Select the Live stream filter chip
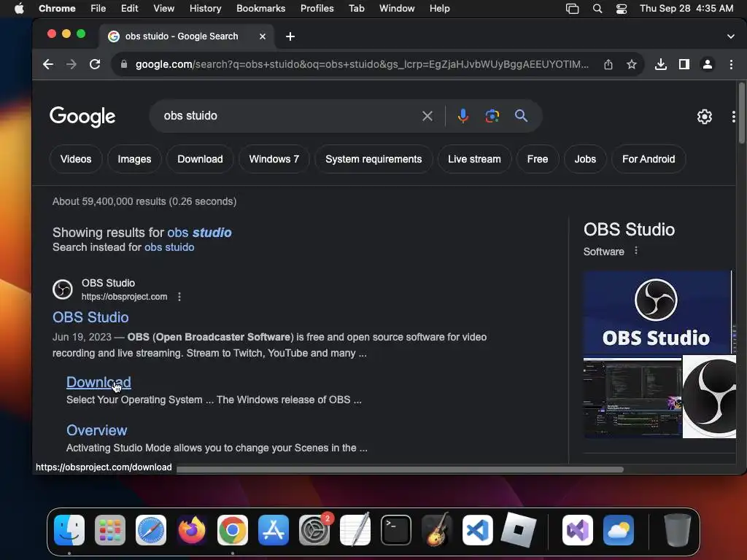Screen dimensions: 747x560 pyautogui.click(x=474, y=159)
